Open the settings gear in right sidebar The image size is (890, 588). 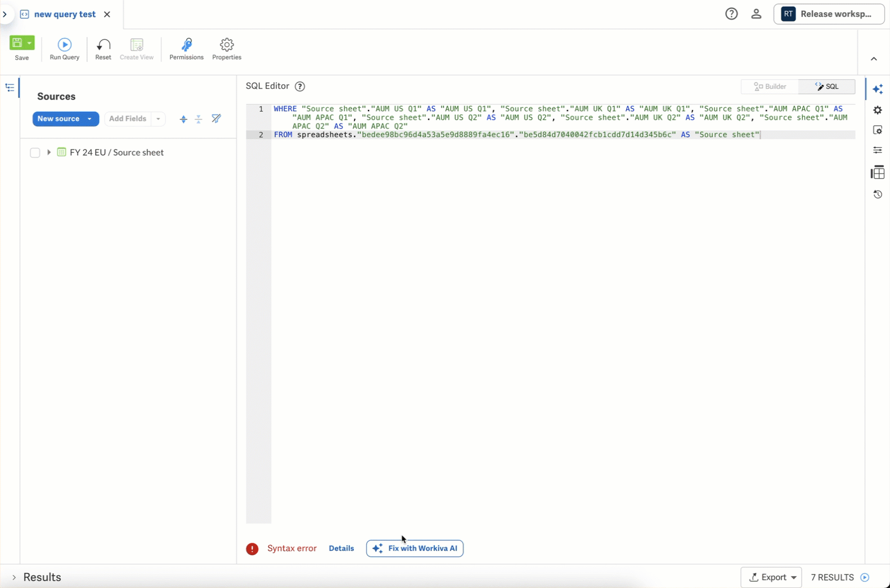pyautogui.click(x=878, y=110)
